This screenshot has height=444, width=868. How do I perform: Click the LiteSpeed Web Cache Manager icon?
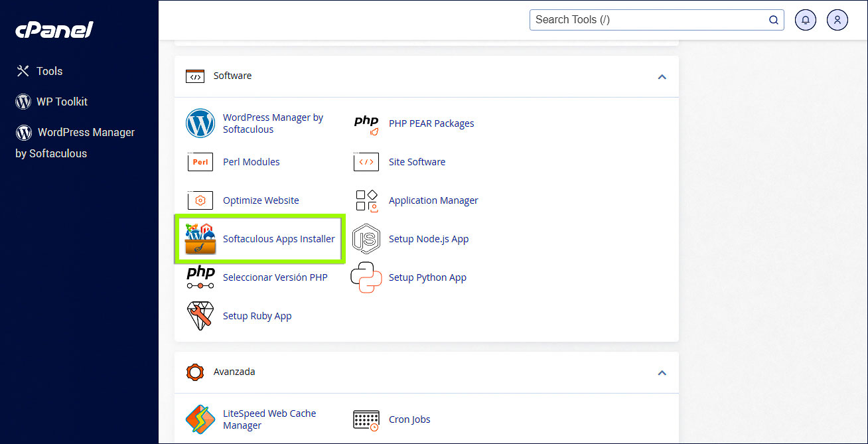(200, 419)
